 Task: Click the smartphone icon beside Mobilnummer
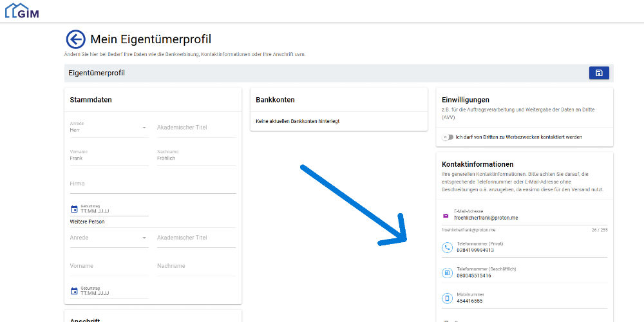(447, 298)
